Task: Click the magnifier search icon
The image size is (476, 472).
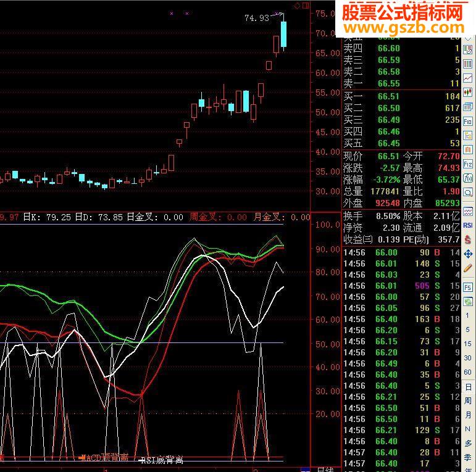Action: coord(468,193)
